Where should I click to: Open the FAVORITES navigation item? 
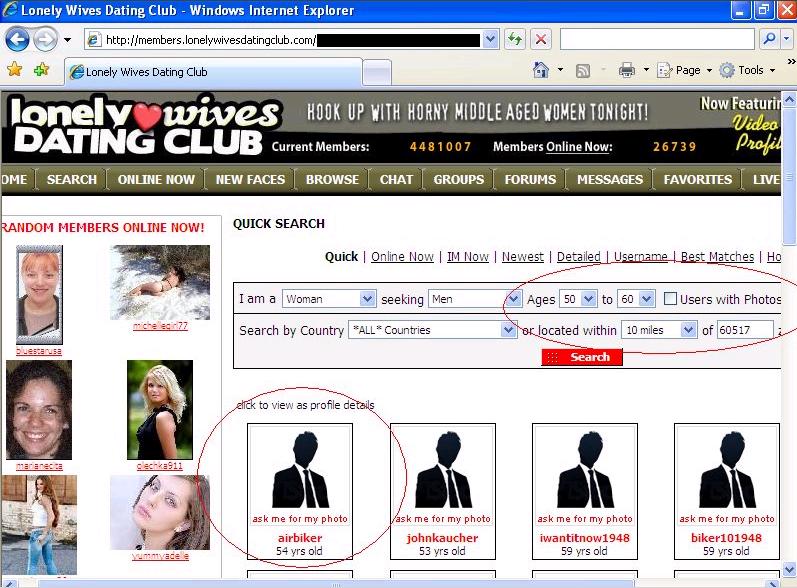pos(697,179)
